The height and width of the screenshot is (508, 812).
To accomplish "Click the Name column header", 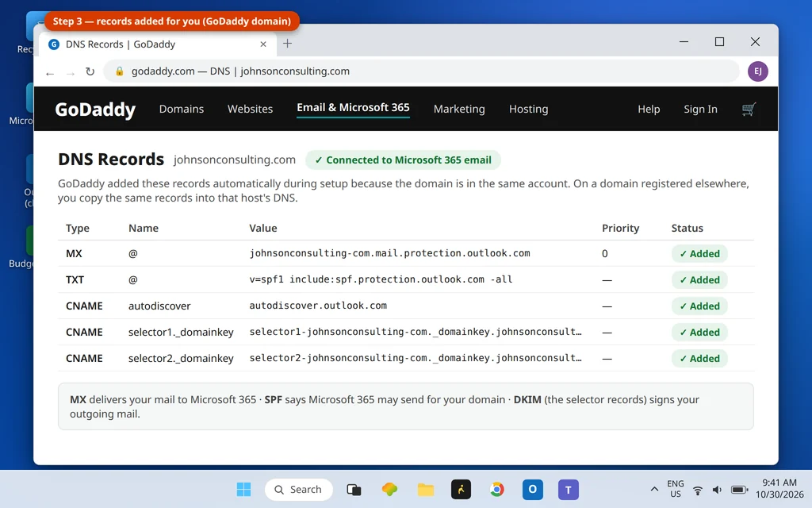I will click(144, 228).
